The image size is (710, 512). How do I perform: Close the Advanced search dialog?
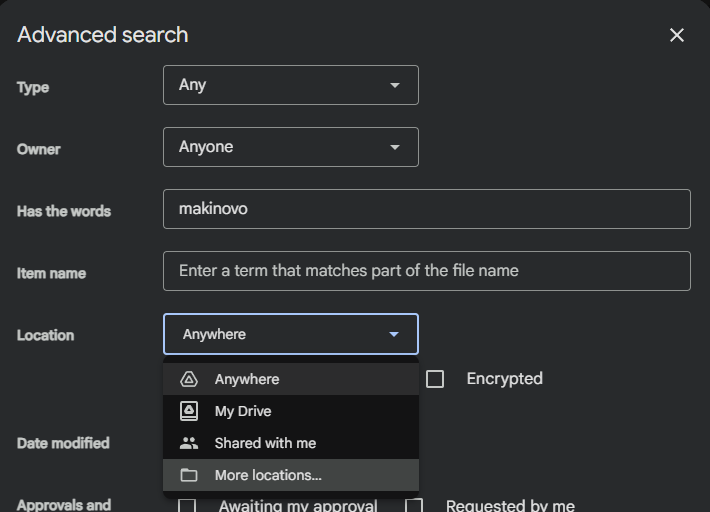coord(677,35)
